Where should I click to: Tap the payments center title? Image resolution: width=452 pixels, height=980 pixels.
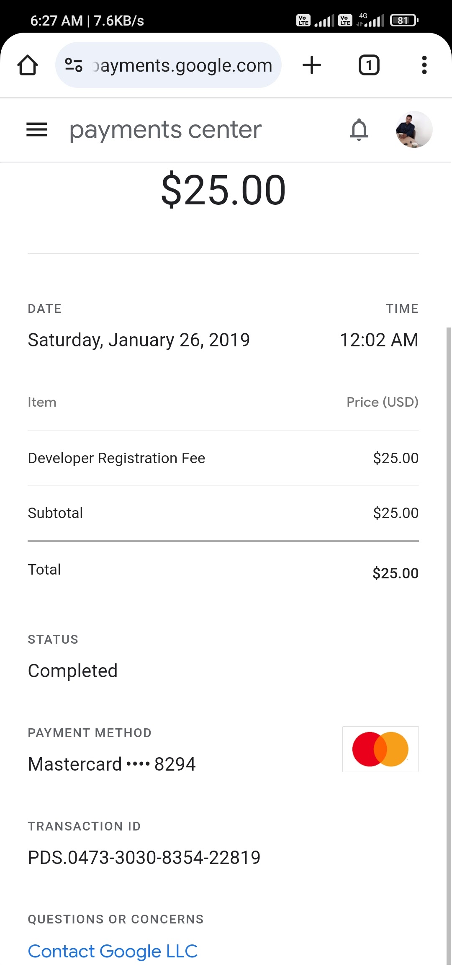(165, 129)
